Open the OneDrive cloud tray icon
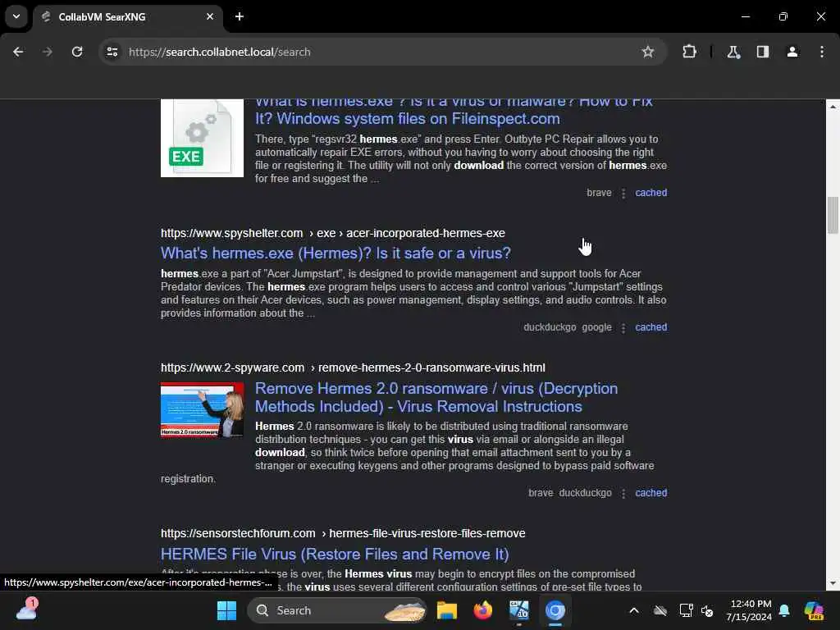Image resolution: width=840 pixels, height=630 pixels. click(x=660, y=610)
